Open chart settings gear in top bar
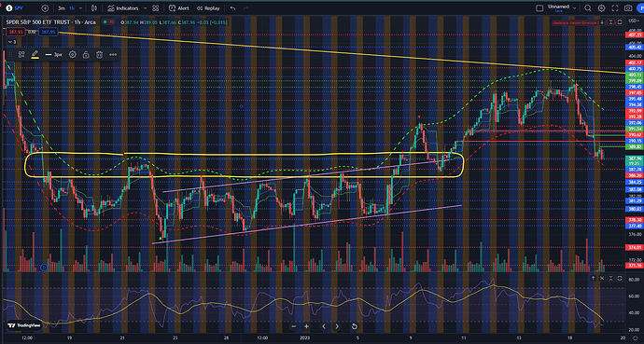The width and height of the screenshot is (644, 344). coord(601,8)
